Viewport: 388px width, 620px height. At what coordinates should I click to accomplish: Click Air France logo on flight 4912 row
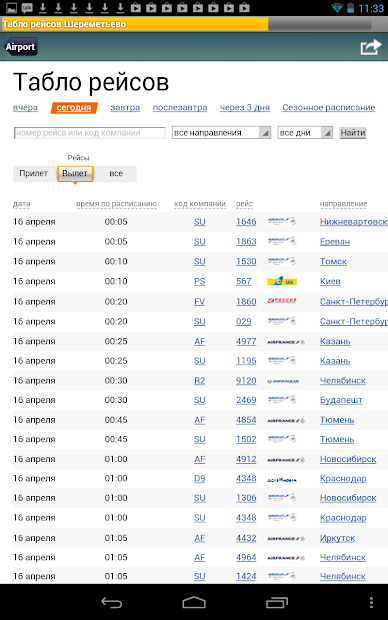click(286, 460)
